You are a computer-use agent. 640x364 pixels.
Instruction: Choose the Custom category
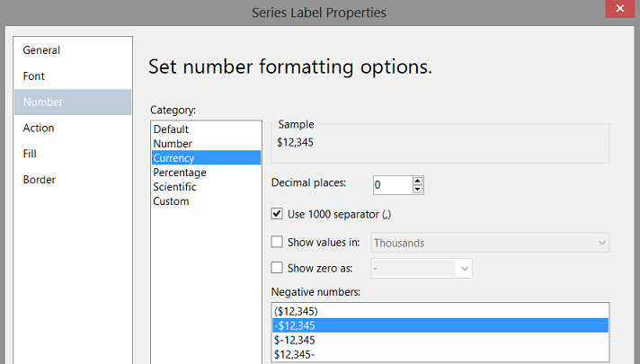171,201
